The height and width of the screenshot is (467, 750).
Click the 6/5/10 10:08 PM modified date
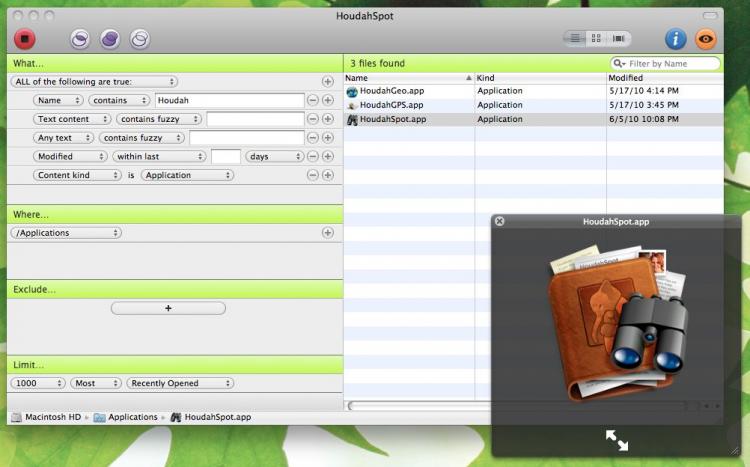(x=644, y=119)
